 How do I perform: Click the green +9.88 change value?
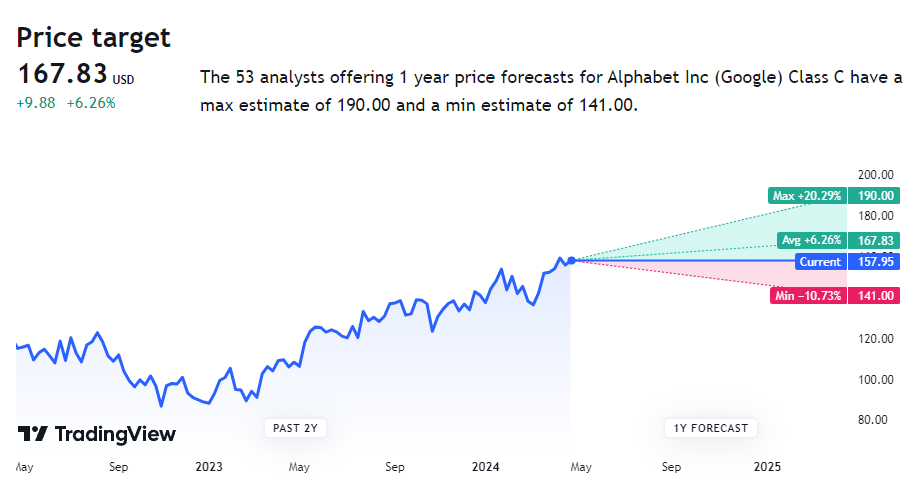[37, 102]
